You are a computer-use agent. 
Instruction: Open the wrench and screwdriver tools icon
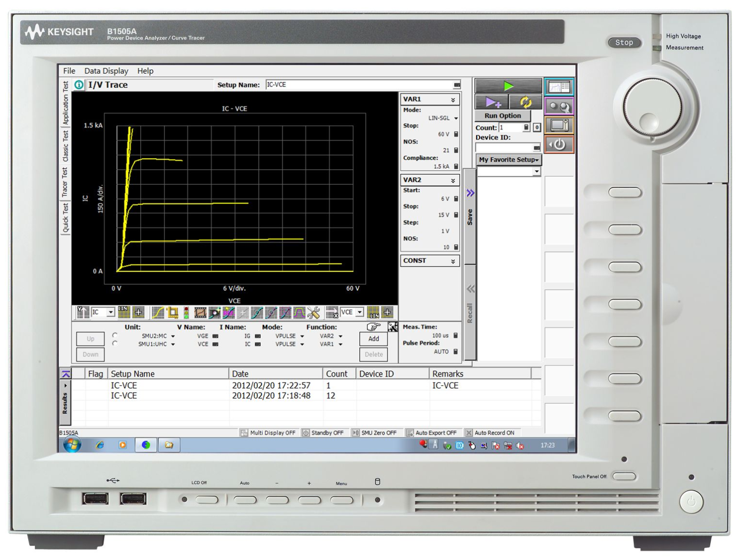[314, 313]
